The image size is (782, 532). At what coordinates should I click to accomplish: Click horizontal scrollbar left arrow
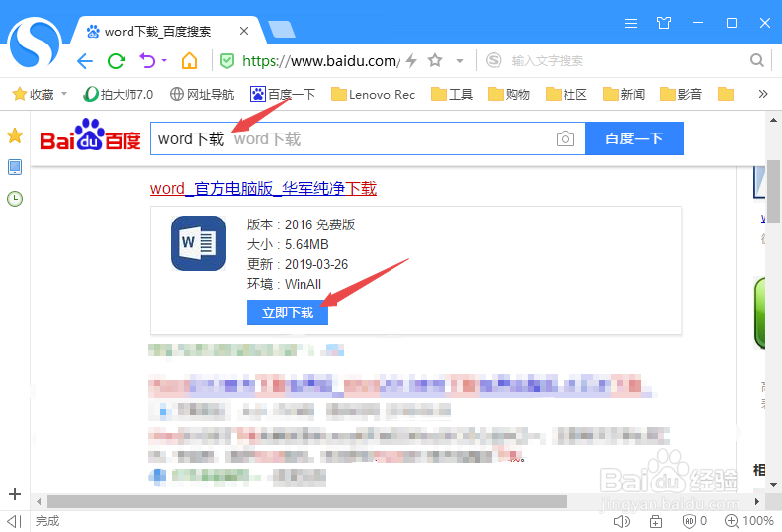pyautogui.click(x=39, y=501)
